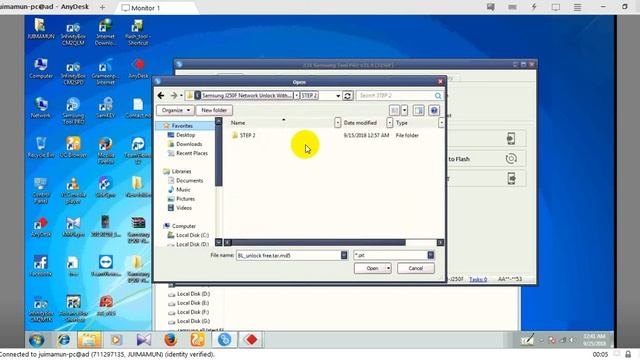Select the Mozilla Firefox desktop icon
Viewport: 640px width, 360px height.
(x=106, y=151)
